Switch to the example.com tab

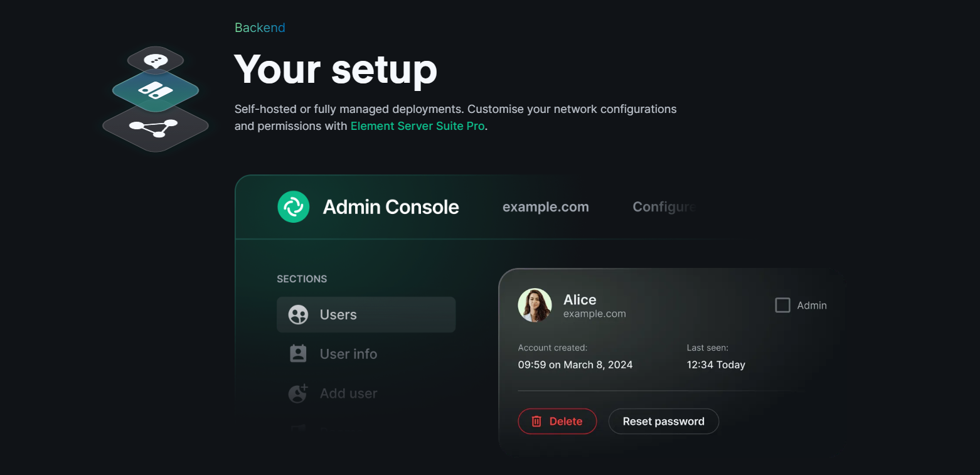tap(546, 207)
